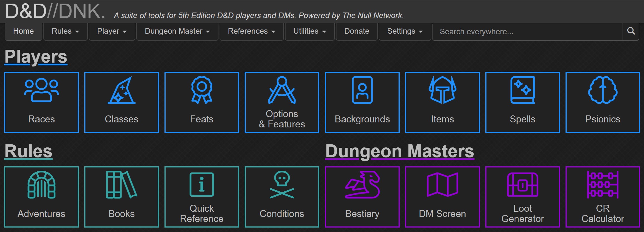
Task: Expand the Settings dropdown menu
Action: (405, 31)
